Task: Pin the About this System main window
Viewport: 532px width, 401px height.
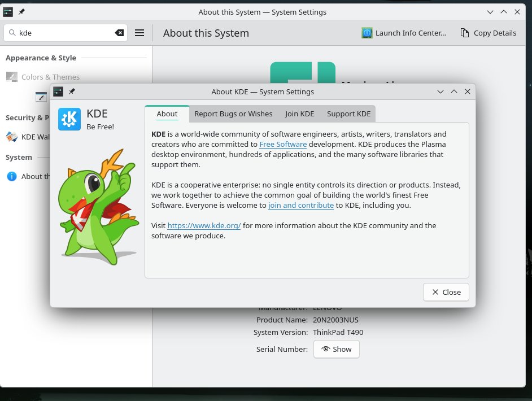Action: click(x=21, y=12)
